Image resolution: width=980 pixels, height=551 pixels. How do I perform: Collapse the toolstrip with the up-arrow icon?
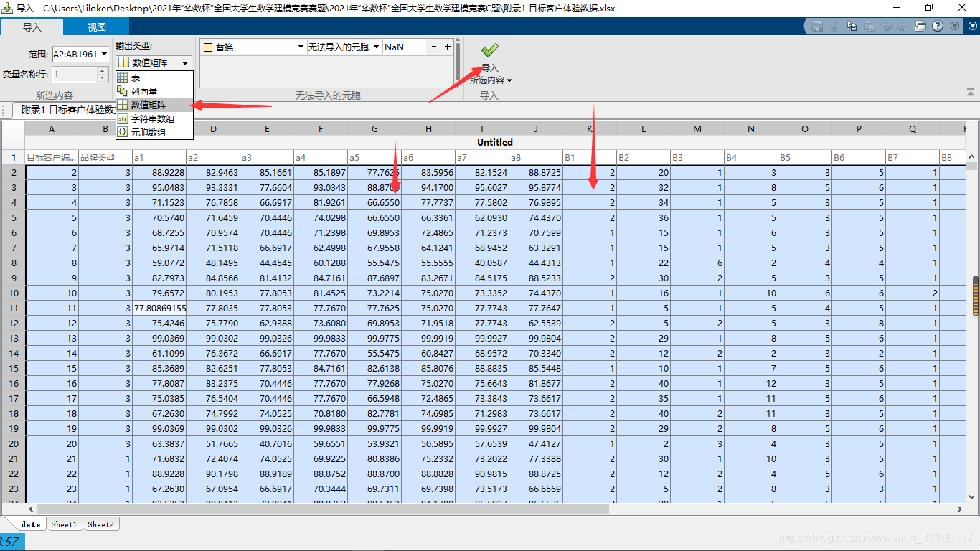(970, 92)
